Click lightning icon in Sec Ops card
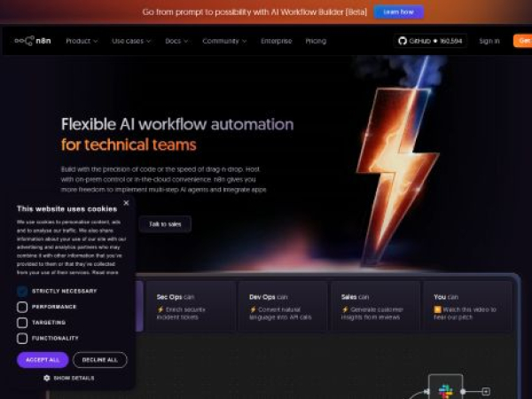Screen dimensions: 532x399 pos(160,309)
